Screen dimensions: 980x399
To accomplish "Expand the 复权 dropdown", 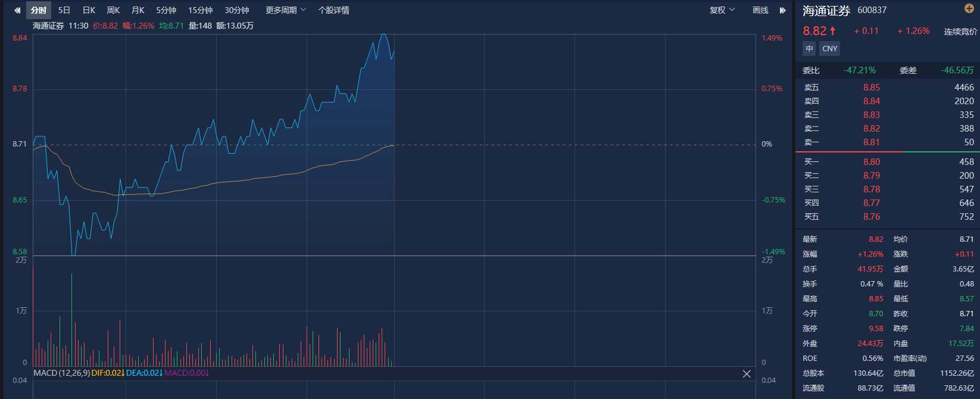I will [722, 10].
